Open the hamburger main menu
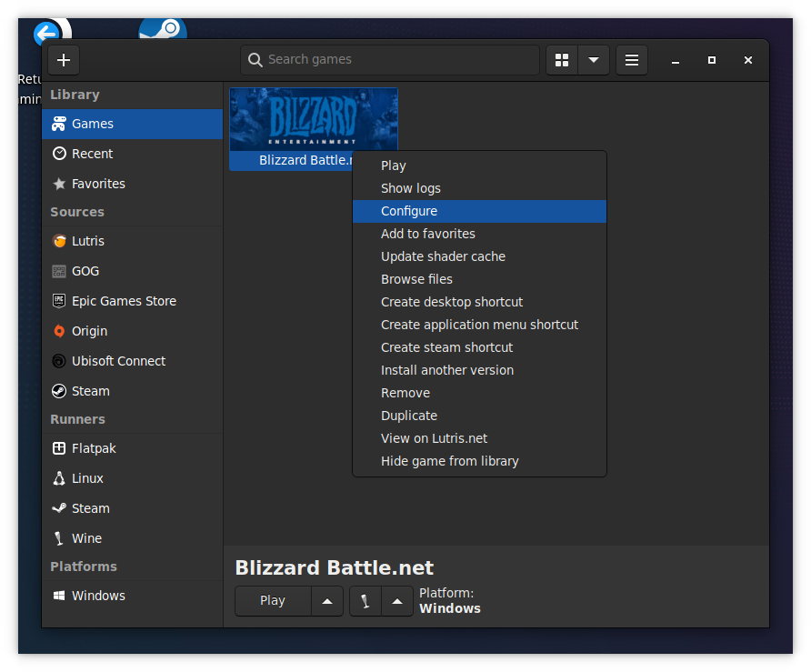811x672 pixels. pos(632,60)
